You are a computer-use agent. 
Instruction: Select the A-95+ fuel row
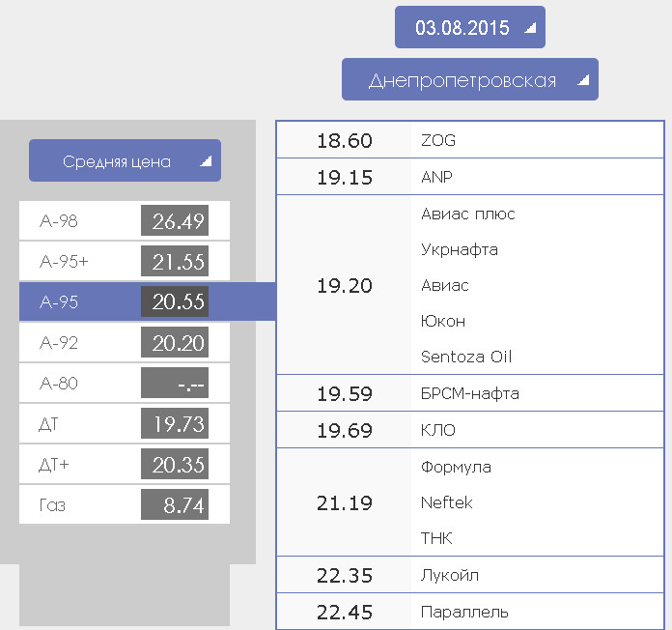click(x=125, y=261)
